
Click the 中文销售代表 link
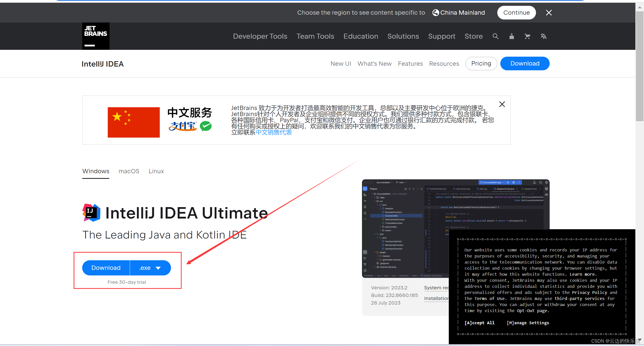click(274, 132)
